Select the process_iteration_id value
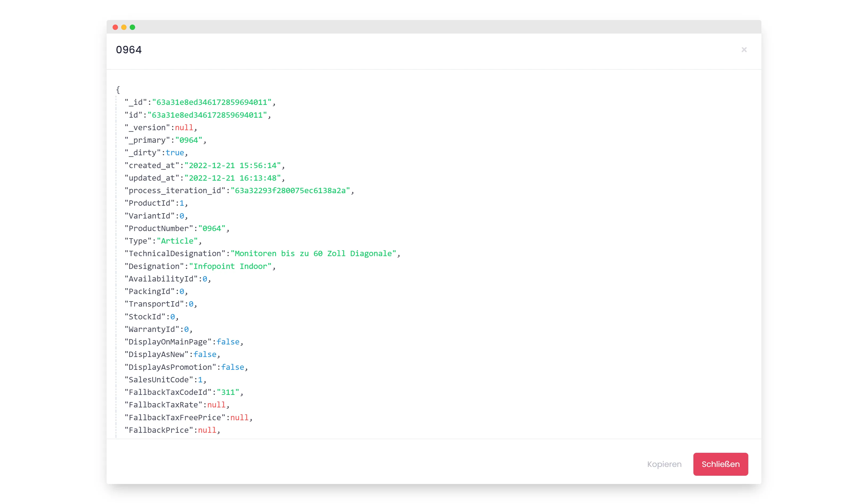868x504 pixels. (290, 191)
